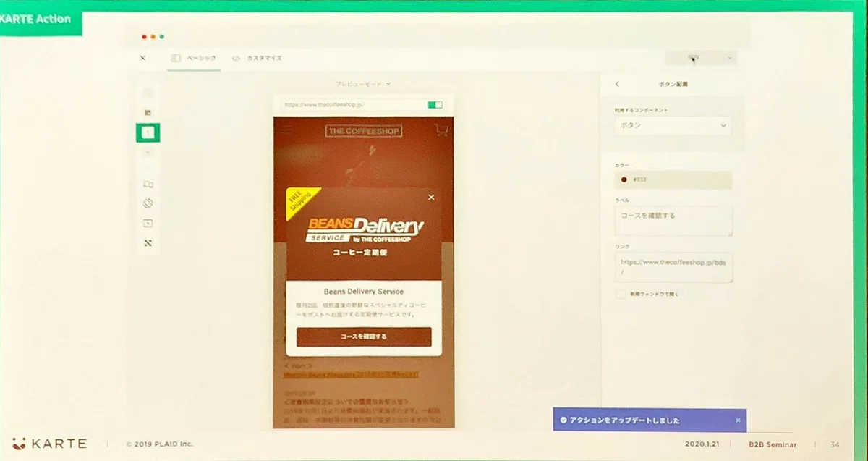The image size is (868, 461).
Task: Click the play screen sidebar icon
Action: pos(148,224)
